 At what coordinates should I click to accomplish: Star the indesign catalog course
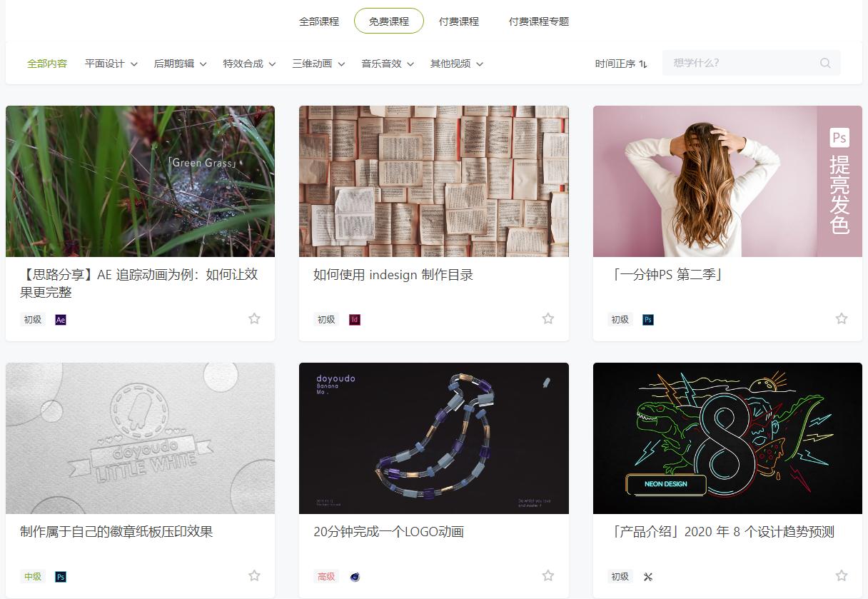coord(547,318)
